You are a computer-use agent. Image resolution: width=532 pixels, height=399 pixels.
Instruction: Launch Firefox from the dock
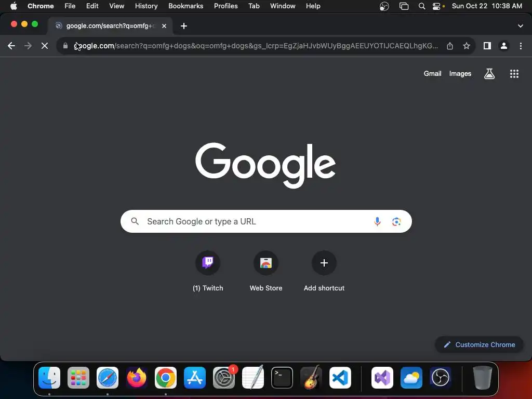(x=137, y=378)
